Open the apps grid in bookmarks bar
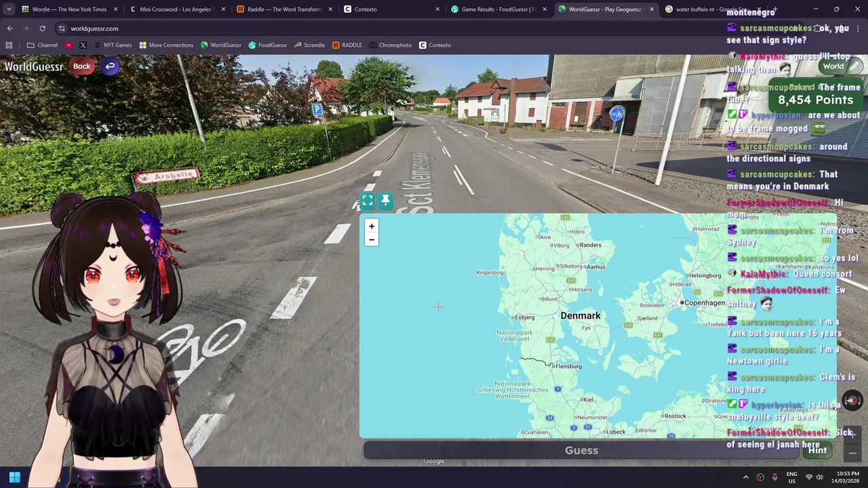 (9, 45)
